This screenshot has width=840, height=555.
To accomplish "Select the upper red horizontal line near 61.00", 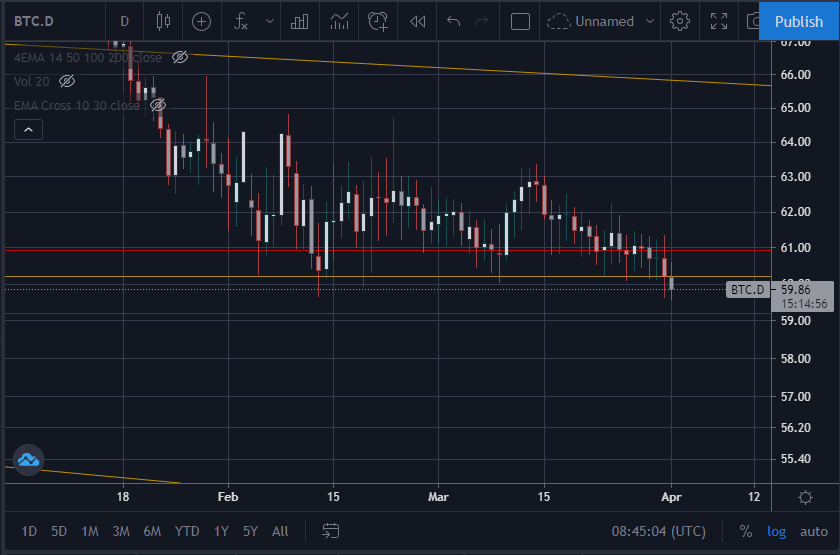I will (388, 250).
